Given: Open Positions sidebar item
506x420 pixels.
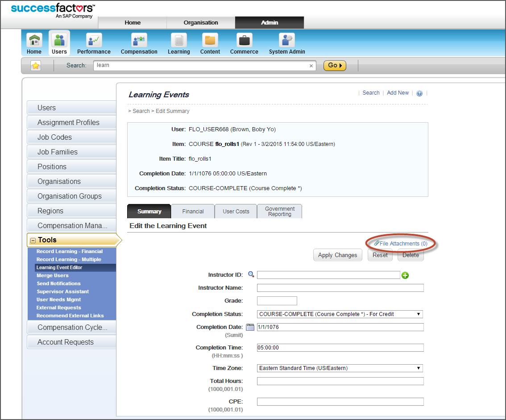Looking at the screenshot, I should click(72, 166).
